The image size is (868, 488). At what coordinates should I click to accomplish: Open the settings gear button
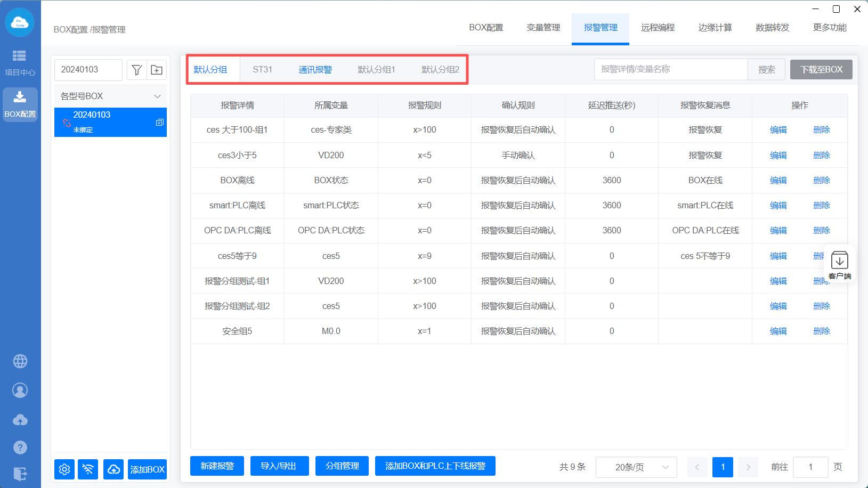[64, 469]
